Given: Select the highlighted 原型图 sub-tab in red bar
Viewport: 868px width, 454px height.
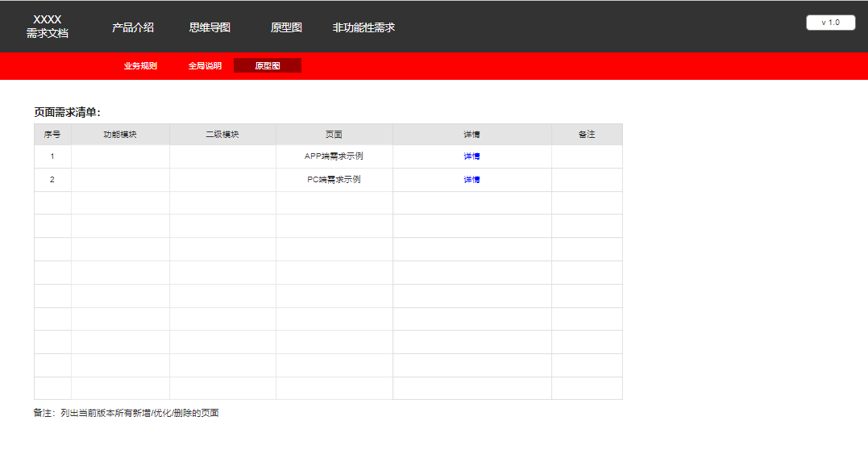Looking at the screenshot, I should click(268, 65).
